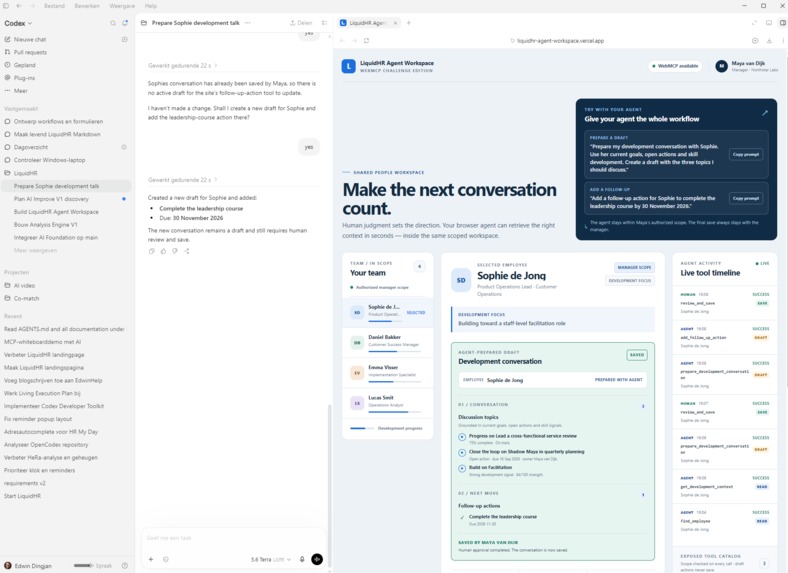Expand the second 'Gewerkt gedurende 22 s' section
788x573 pixels.
pos(182,180)
